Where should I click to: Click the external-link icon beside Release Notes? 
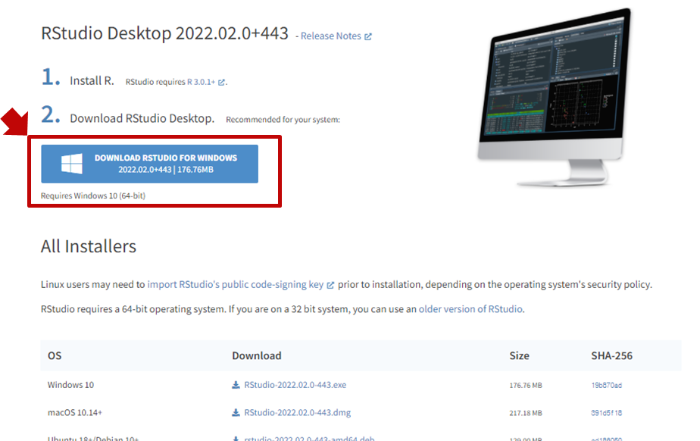tap(368, 37)
